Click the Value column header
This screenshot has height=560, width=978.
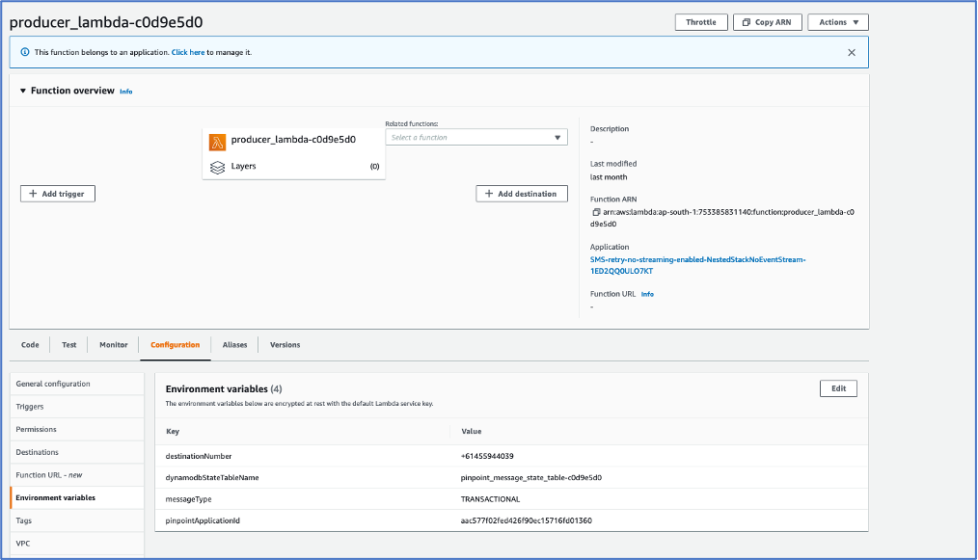click(472, 432)
